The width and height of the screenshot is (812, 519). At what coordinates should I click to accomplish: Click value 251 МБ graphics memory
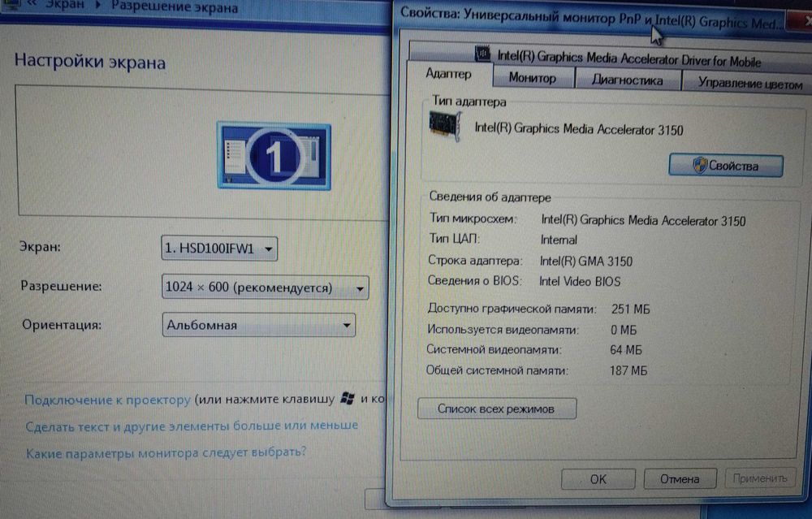pos(630,309)
